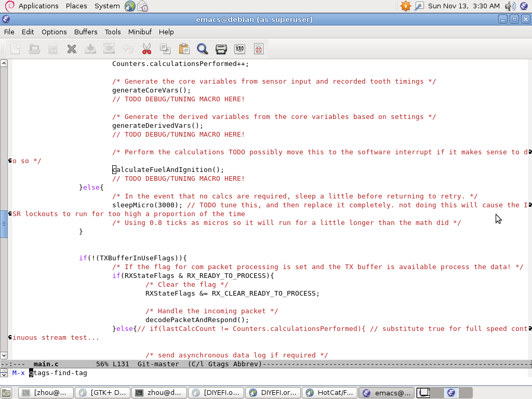The height and width of the screenshot is (399, 532).
Task: Click the Cut scissors icon in toolbar
Action: pos(147,49)
